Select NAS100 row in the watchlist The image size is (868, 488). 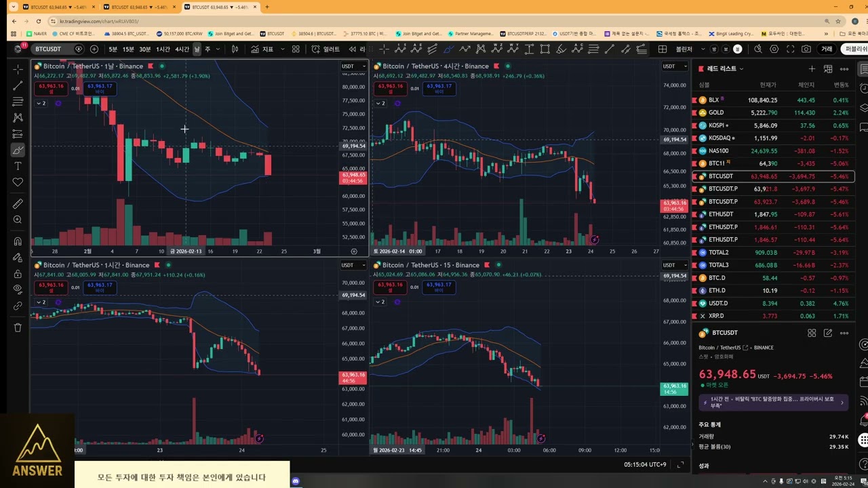pos(773,150)
